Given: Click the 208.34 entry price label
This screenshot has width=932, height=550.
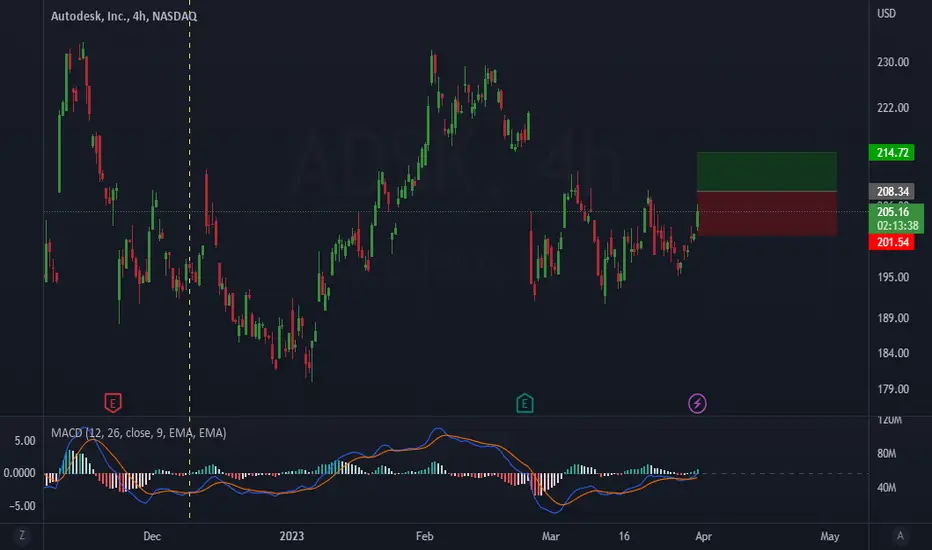Looking at the screenshot, I should coord(892,191).
